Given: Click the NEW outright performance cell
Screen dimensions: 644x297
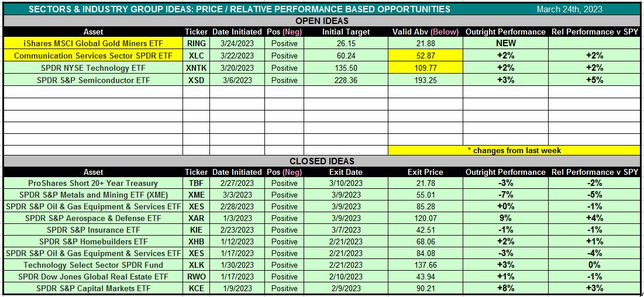Looking at the screenshot, I should [505, 43].
